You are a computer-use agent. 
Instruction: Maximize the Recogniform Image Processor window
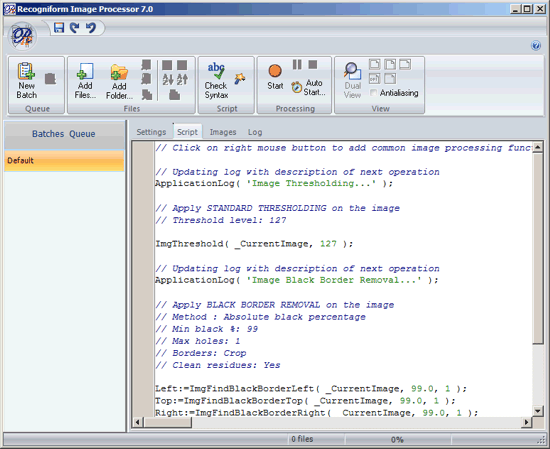pyautogui.click(x=527, y=9)
